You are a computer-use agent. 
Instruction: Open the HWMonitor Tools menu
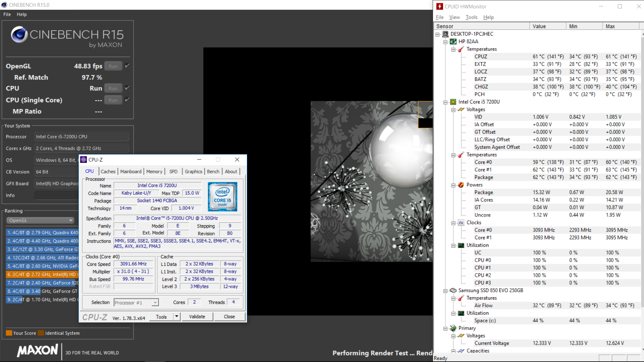pyautogui.click(x=471, y=17)
